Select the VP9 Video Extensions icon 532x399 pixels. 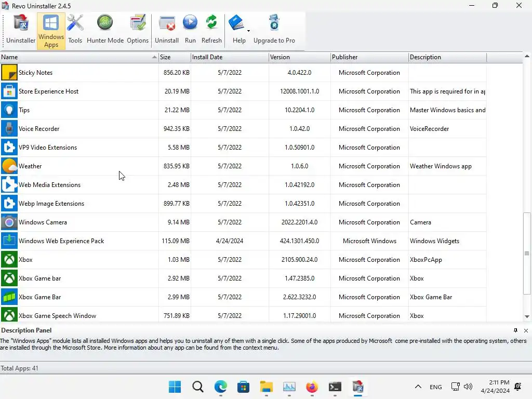(x=9, y=147)
